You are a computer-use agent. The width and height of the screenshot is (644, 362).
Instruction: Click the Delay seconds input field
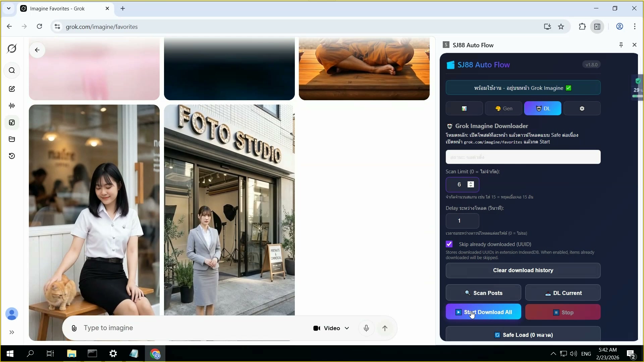point(462,221)
